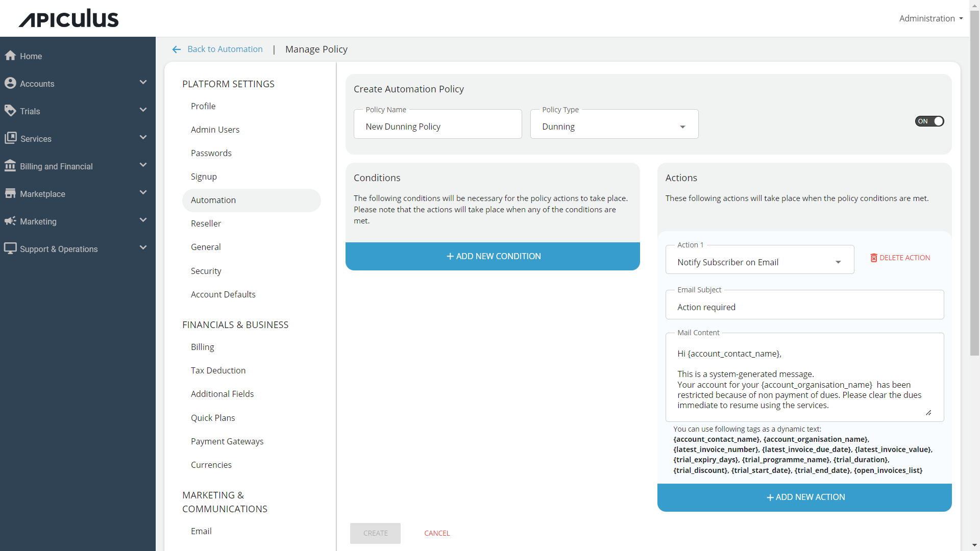Select Email under Marketing & Communications

click(201, 531)
